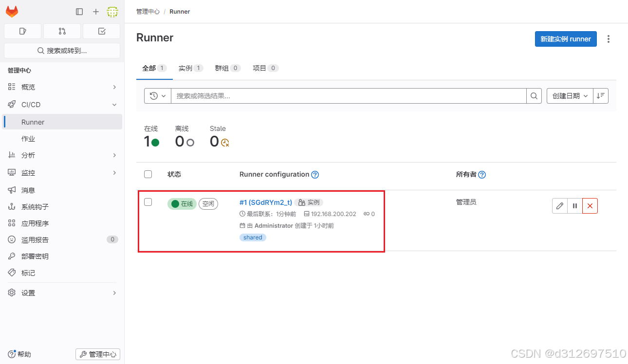
Task: Open 部署密钥 in the sidebar
Action: tap(62, 256)
